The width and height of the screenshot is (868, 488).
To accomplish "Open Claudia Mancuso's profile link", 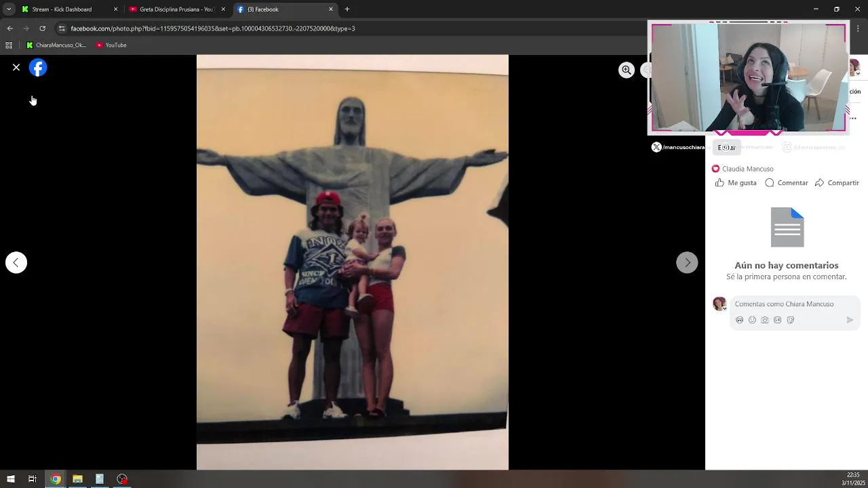I will [x=747, y=169].
